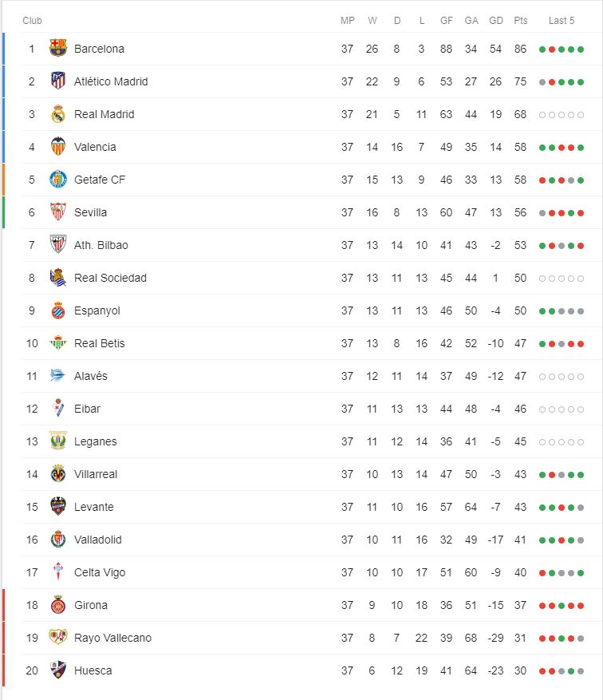Click the Sevilla club crest
The width and height of the screenshot is (603, 700).
tap(58, 212)
